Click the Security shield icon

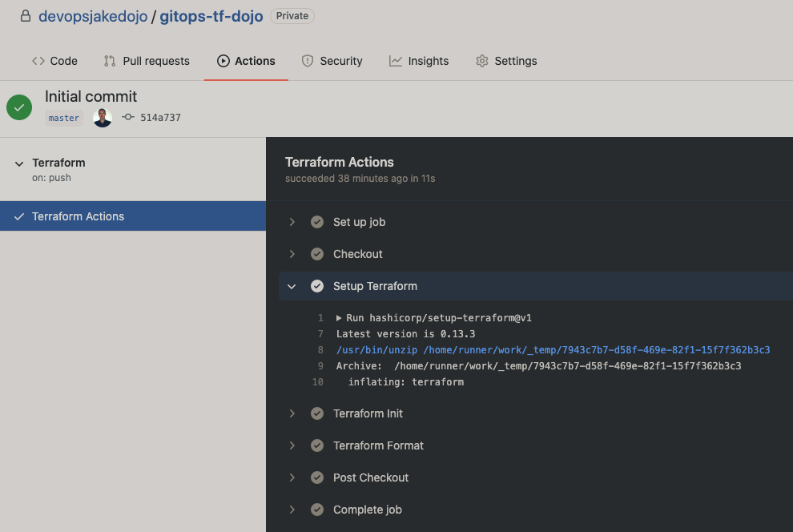pos(308,61)
